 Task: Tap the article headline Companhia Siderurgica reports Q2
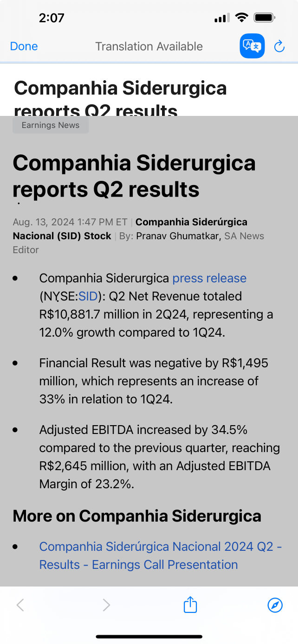134,176
